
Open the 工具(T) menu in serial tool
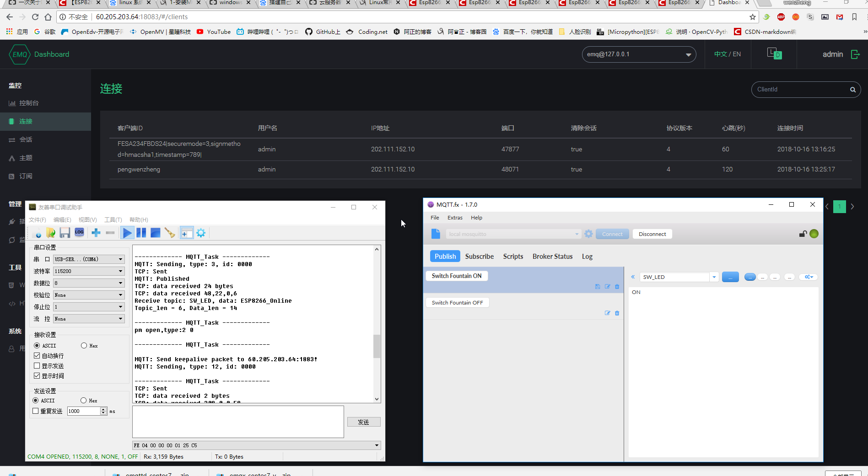point(113,220)
